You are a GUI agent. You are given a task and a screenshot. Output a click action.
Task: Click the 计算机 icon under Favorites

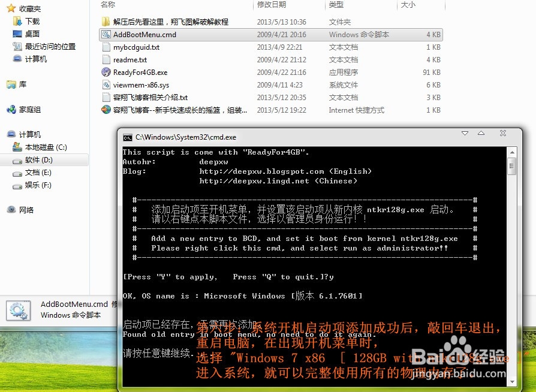17,59
